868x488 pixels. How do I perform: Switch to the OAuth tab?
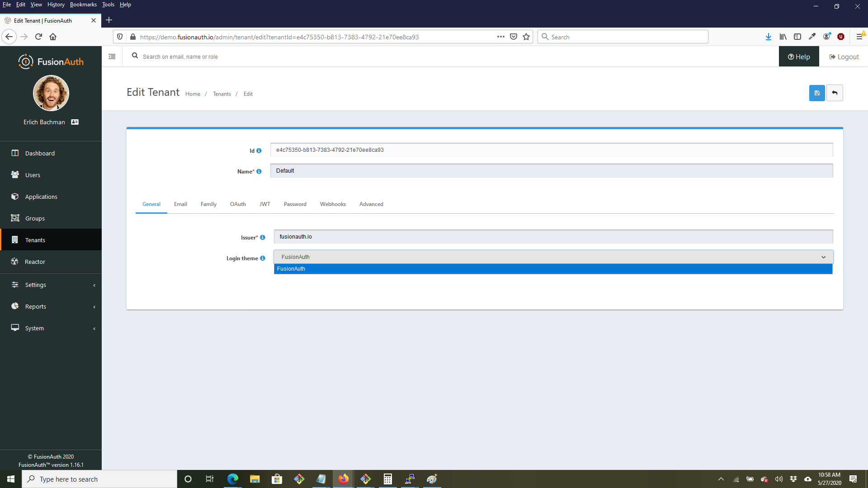[238, 204]
